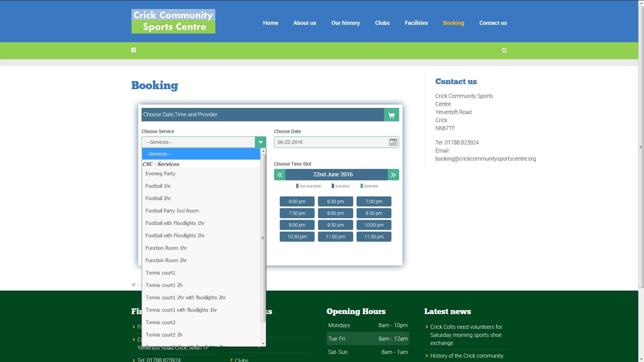Click the Mondays opening hours row
This screenshot has height=362, width=644.
tap(368, 325)
